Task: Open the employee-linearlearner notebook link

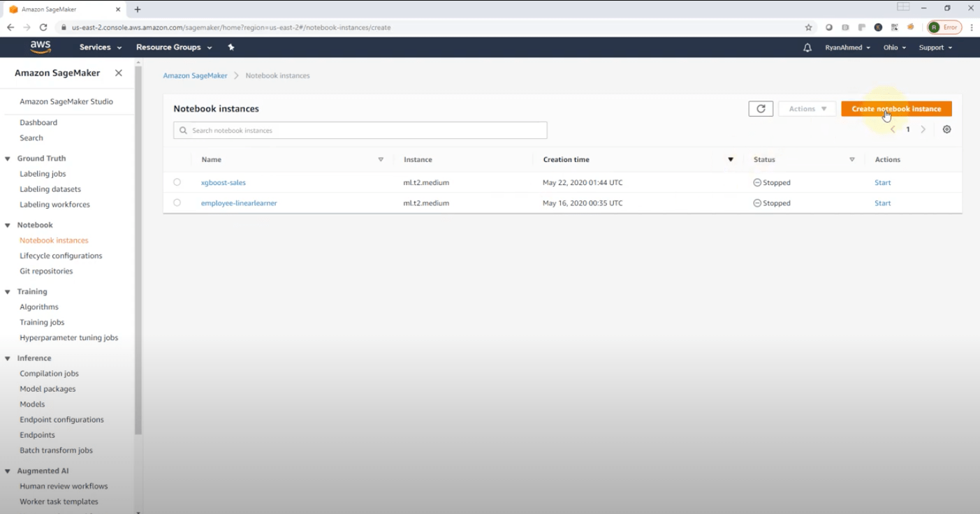Action: coord(239,203)
